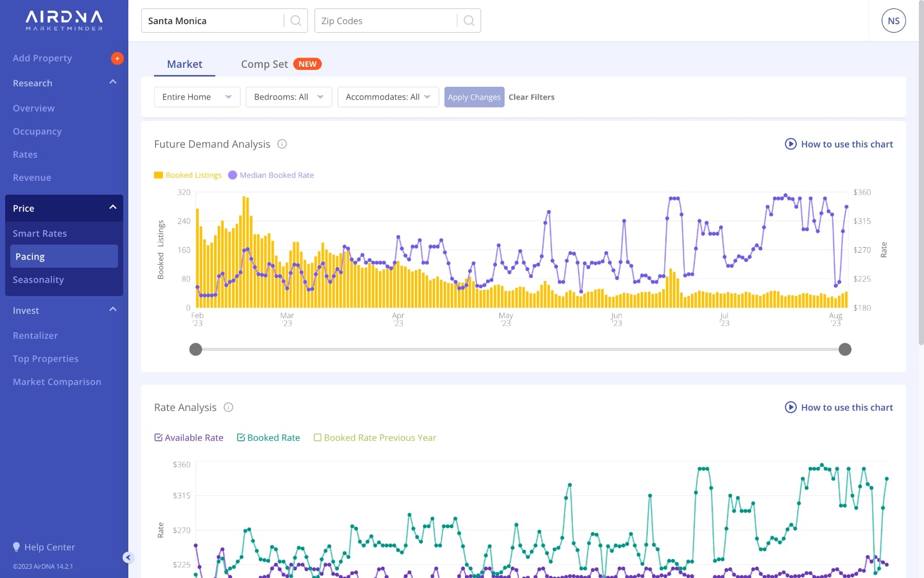Toggle Booked Listings legend series
924x578 pixels.
[188, 175]
